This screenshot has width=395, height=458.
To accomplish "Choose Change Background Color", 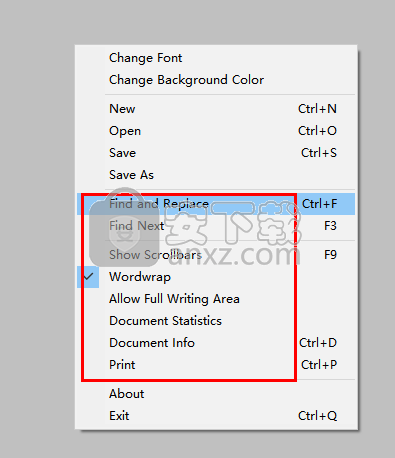I will pyautogui.click(x=216, y=80).
